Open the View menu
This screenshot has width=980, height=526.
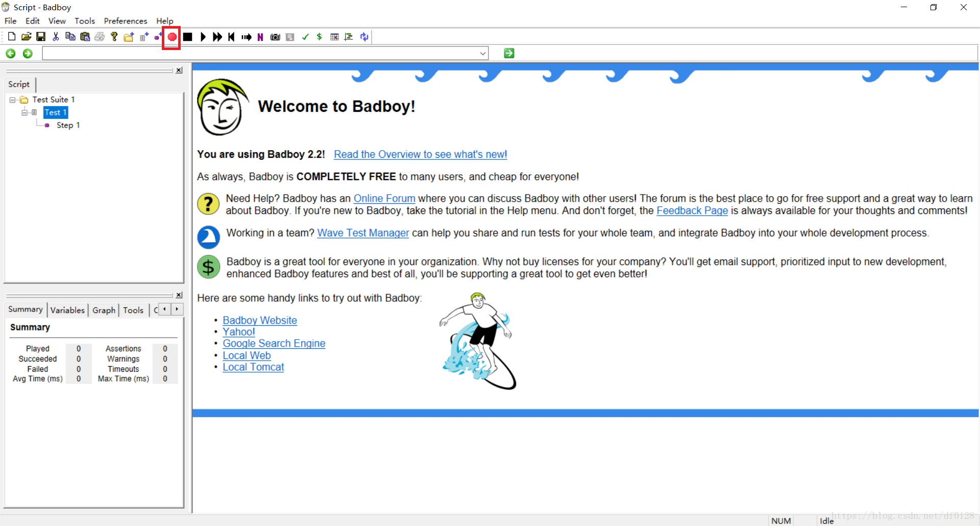pyautogui.click(x=57, y=21)
